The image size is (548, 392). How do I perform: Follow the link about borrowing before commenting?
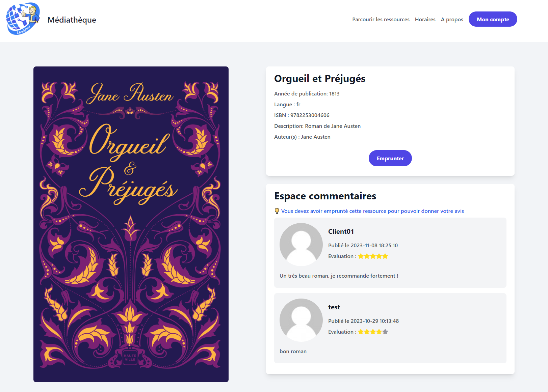tap(372, 211)
